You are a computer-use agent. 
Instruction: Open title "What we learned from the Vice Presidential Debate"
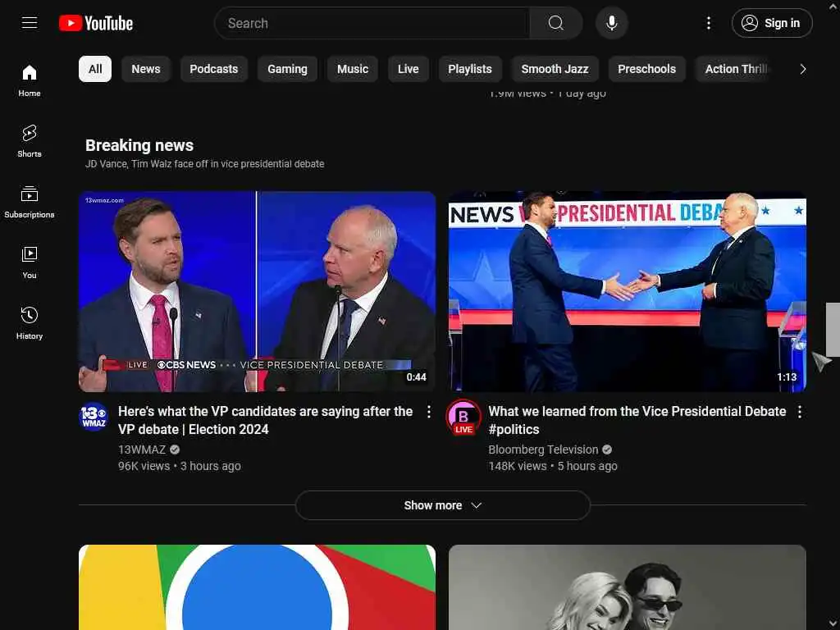[637, 420]
